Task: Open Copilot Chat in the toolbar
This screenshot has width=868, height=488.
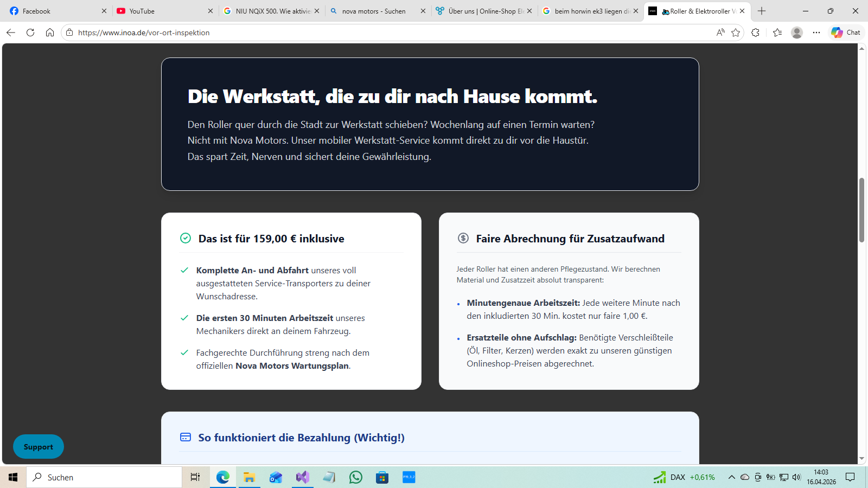Action: pyautogui.click(x=846, y=33)
